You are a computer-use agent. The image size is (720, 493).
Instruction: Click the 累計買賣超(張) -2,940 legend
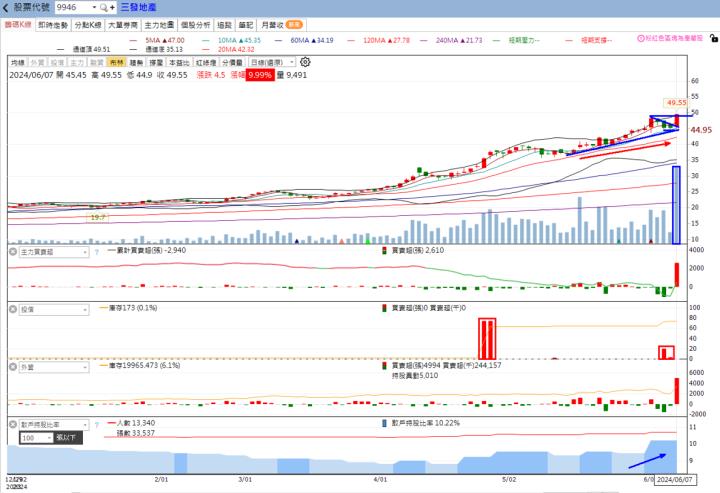coord(147,250)
